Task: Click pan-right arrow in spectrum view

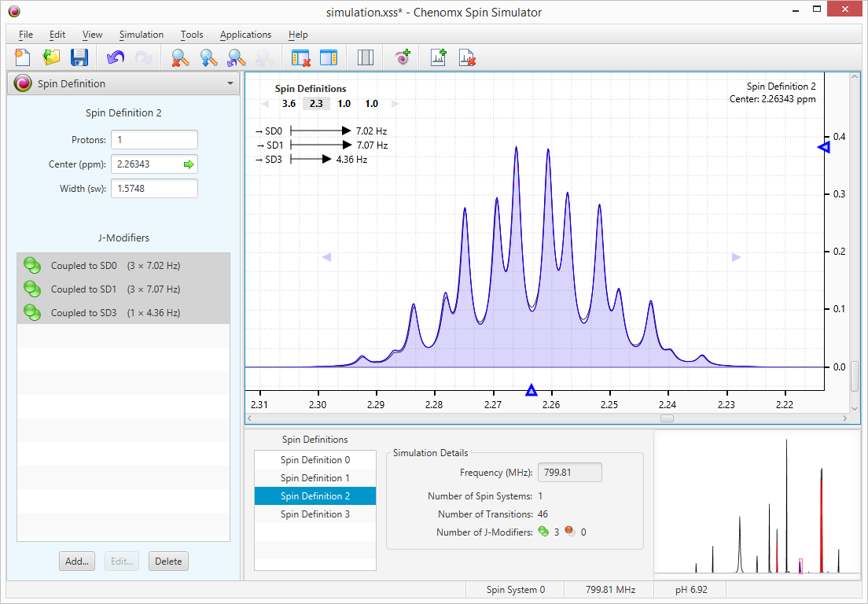Action: [x=736, y=257]
